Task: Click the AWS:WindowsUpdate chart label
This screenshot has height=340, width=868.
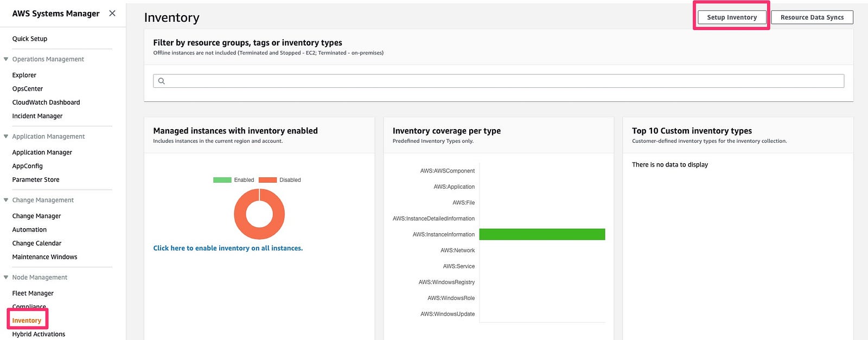Action: [448, 314]
